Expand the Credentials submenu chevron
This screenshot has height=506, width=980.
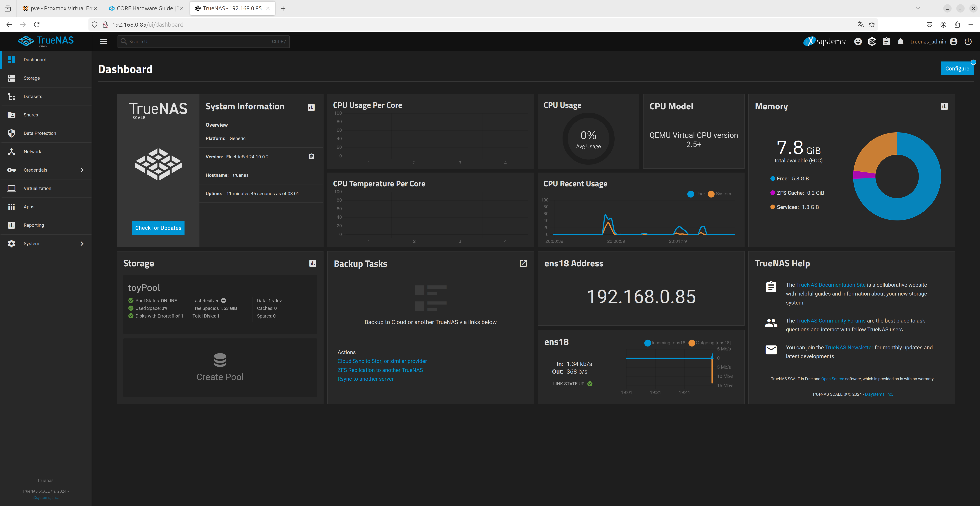coord(82,170)
